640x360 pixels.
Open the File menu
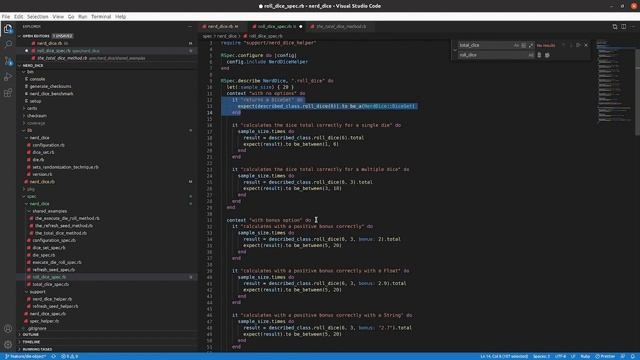pyautogui.click(x=6, y=17)
